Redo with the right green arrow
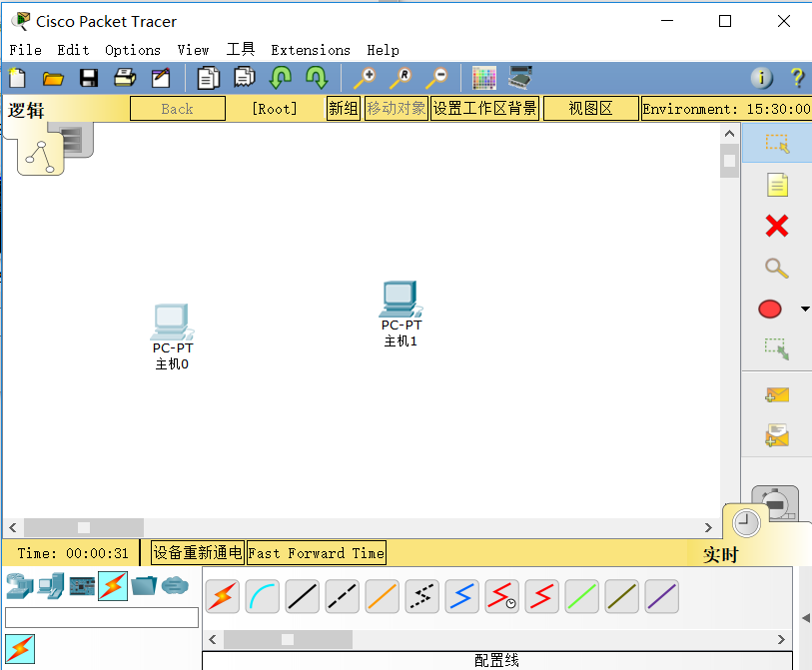Image resolution: width=812 pixels, height=670 pixels. pyautogui.click(x=317, y=78)
